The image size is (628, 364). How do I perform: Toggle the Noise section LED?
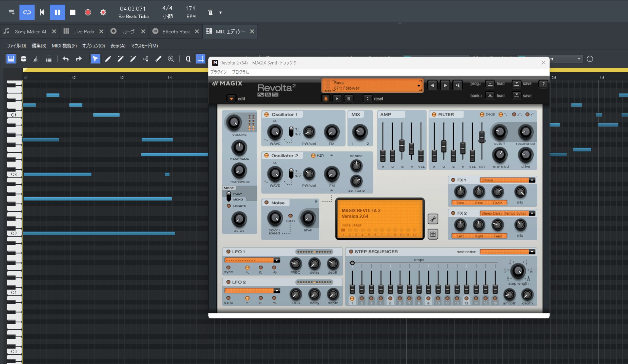coord(267,203)
